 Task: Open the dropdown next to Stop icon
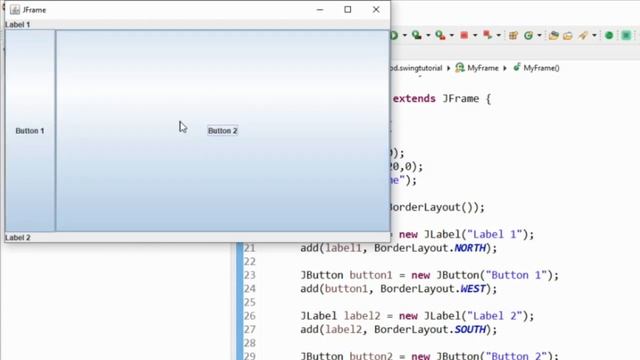pyautogui.click(x=475, y=36)
